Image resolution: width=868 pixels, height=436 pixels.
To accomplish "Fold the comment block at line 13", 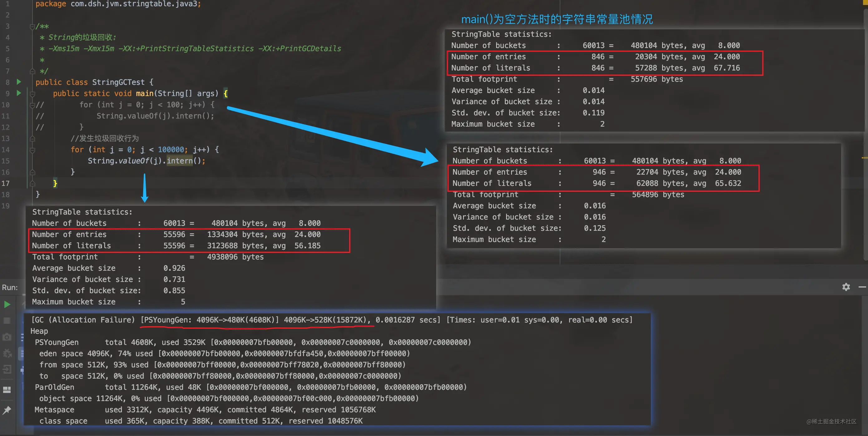I will click(32, 138).
